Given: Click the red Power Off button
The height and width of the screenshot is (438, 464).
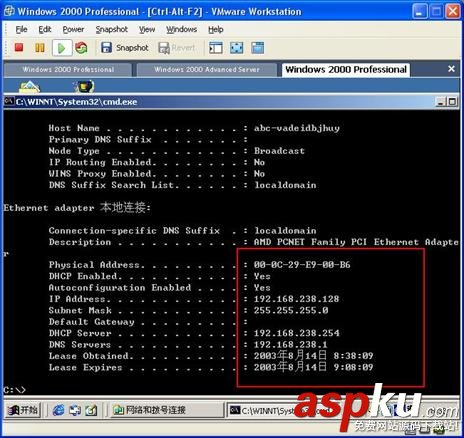Looking at the screenshot, I should click(x=19, y=48).
